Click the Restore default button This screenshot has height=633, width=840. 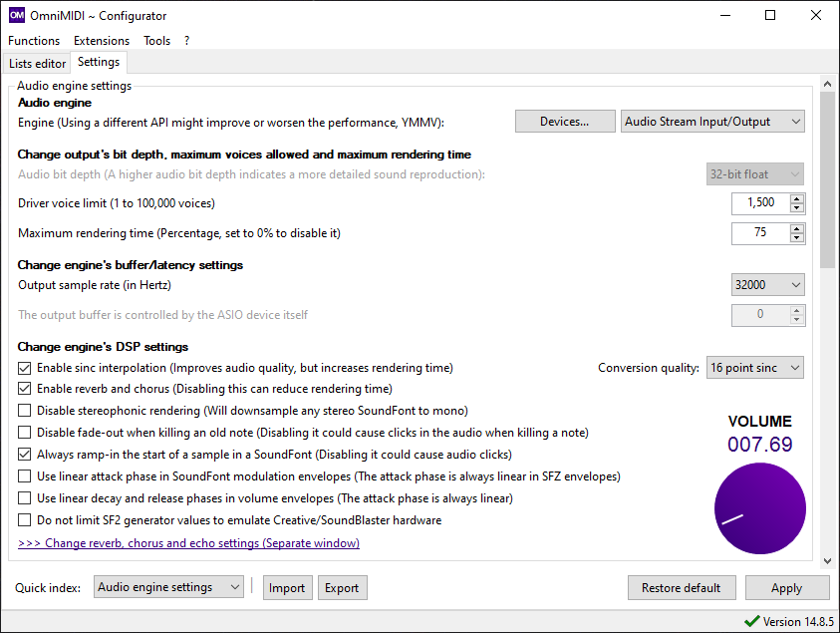(x=682, y=588)
